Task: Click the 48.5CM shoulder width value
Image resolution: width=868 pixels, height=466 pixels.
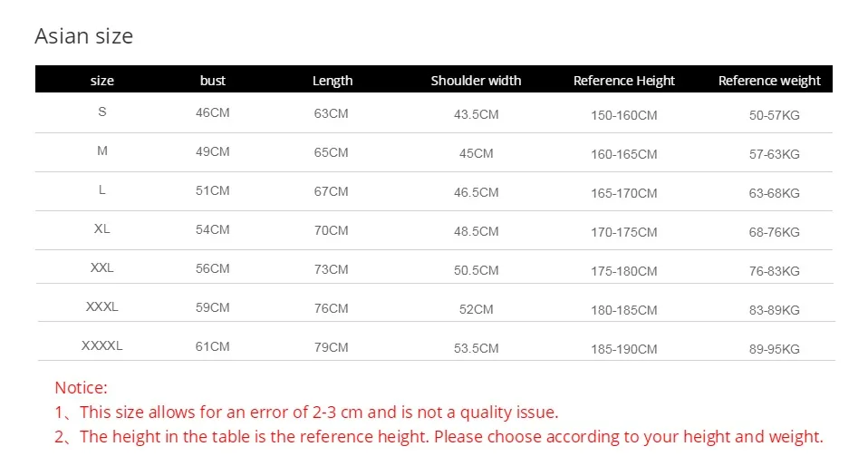Action: point(477,231)
